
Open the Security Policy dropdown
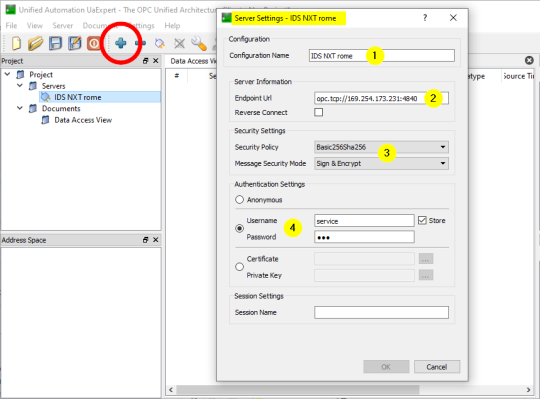pyautogui.click(x=381, y=147)
